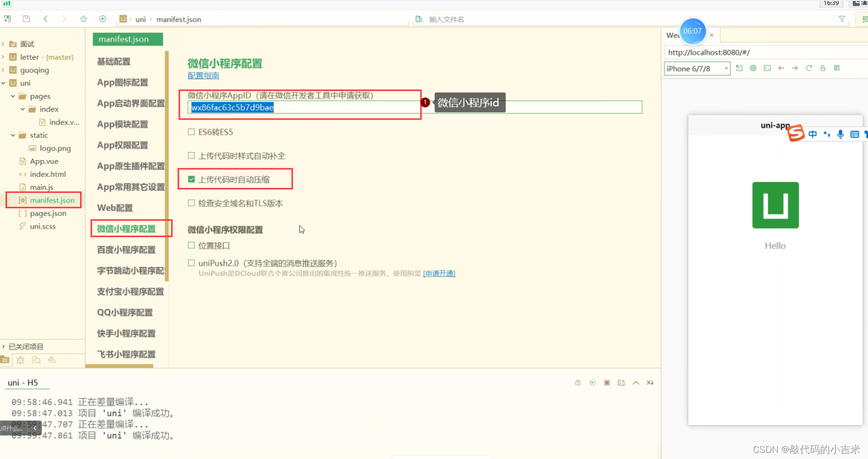Open 基础配置 section
Screen dimensions: 868x459
click(x=114, y=61)
